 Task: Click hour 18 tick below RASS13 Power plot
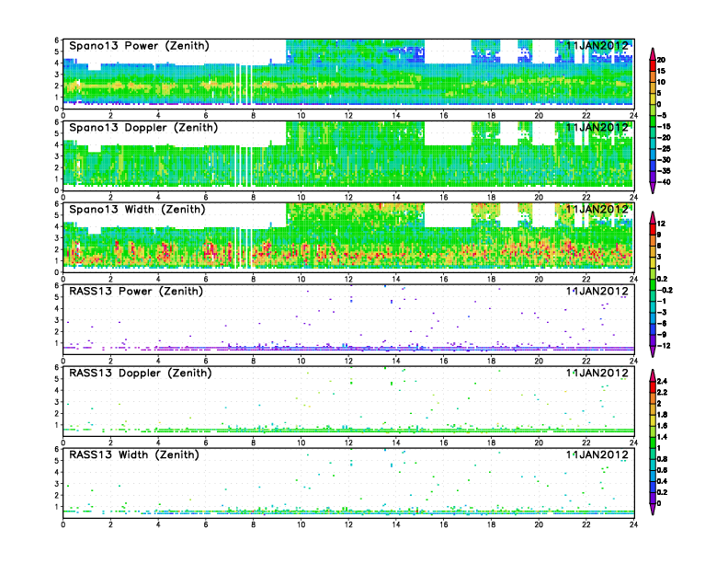click(491, 361)
